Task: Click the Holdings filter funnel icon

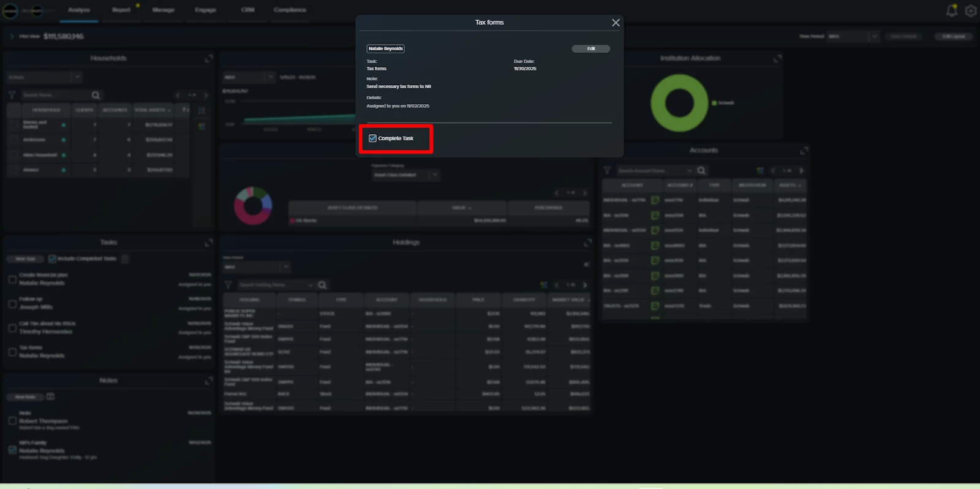Action: (228, 285)
